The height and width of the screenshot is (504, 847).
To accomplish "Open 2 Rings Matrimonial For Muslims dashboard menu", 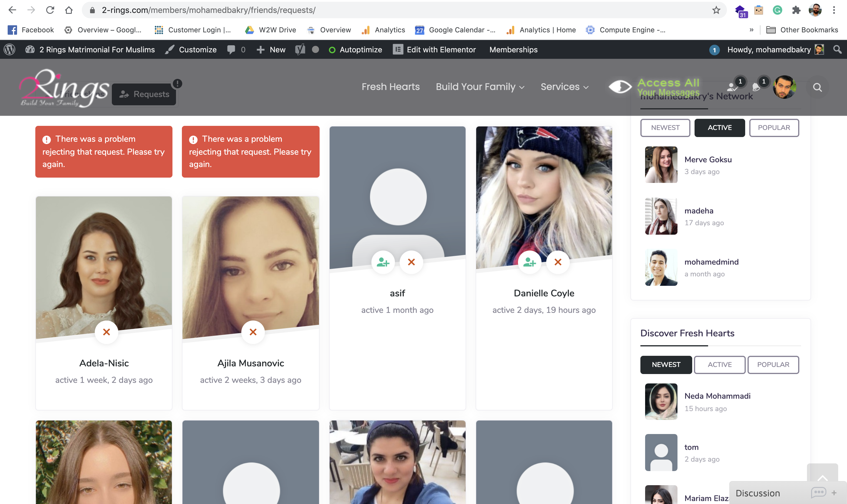I will (x=90, y=50).
